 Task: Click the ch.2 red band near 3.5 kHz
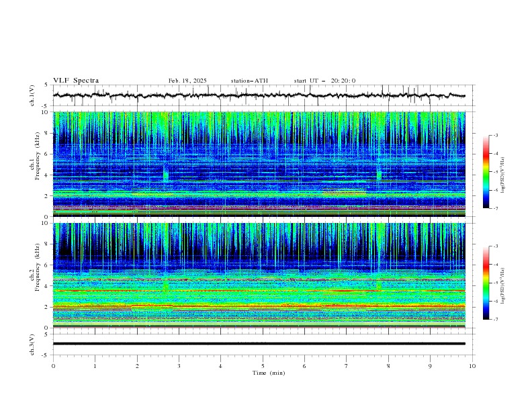click(x=259, y=291)
